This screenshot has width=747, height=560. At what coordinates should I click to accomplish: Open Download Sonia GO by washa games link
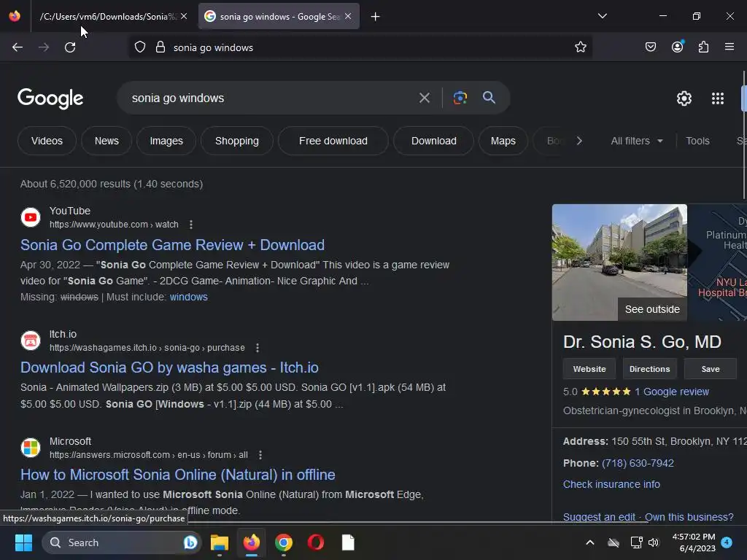pyautogui.click(x=169, y=367)
